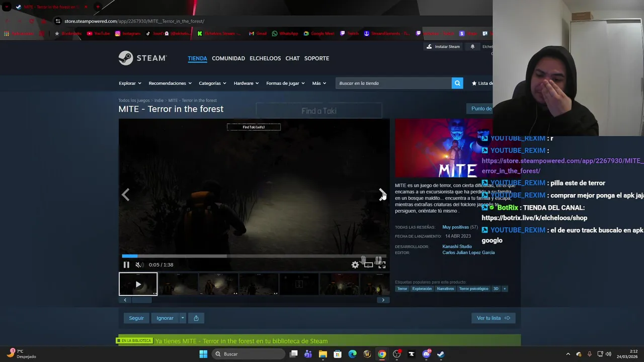Open Gmail bookmark in the bookmarks bar
Image resolution: width=644 pixels, height=362 pixels.
click(x=258, y=34)
